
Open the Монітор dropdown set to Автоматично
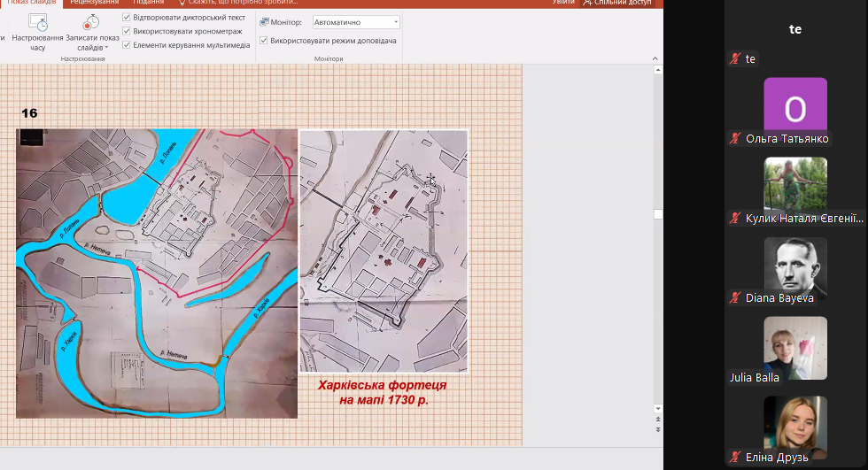[356, 22]
